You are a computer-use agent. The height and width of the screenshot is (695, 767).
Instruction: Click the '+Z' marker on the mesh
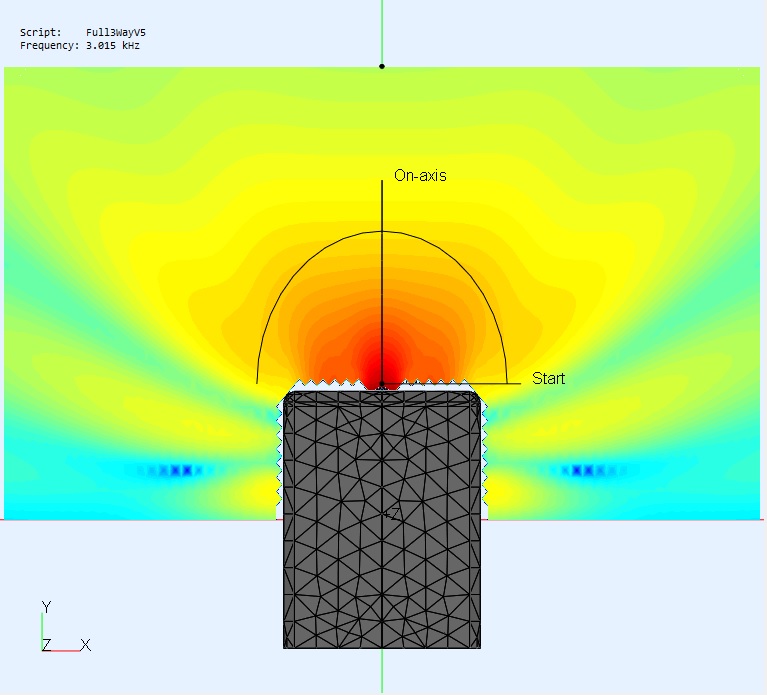(391, 514)
